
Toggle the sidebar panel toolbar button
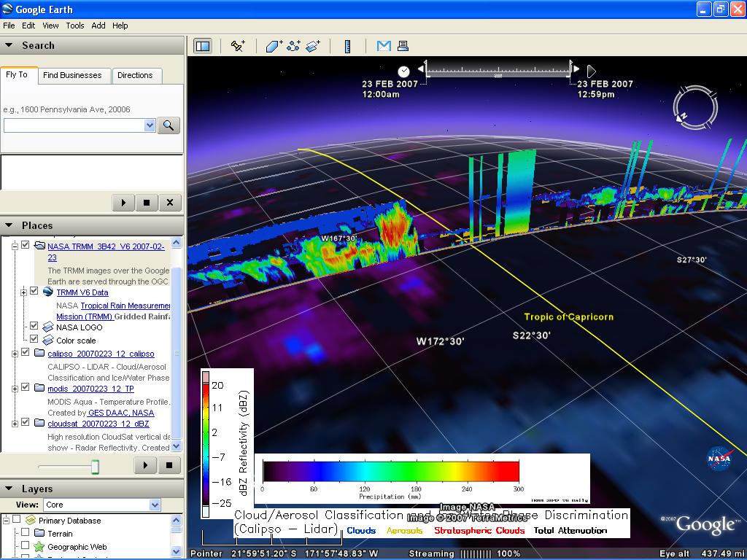coord(203,46)
